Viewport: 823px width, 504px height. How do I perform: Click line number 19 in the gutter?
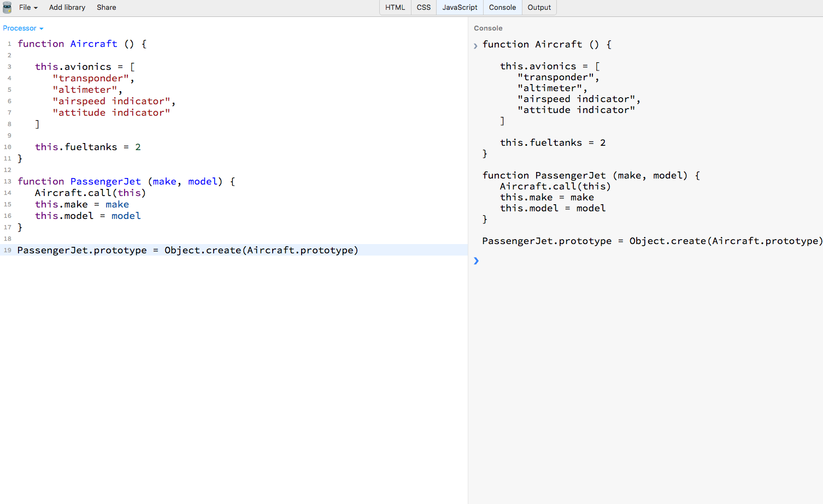point(8,250)
